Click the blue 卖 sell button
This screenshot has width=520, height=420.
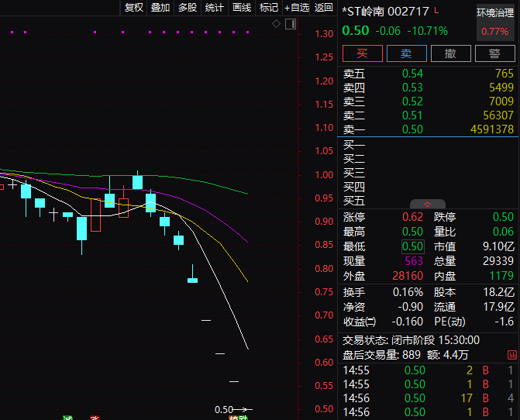407,53
